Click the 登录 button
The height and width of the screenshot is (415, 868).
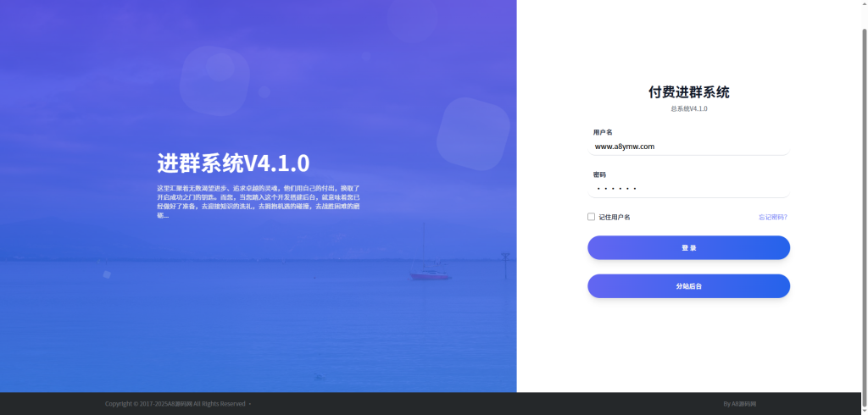[688, 248]
